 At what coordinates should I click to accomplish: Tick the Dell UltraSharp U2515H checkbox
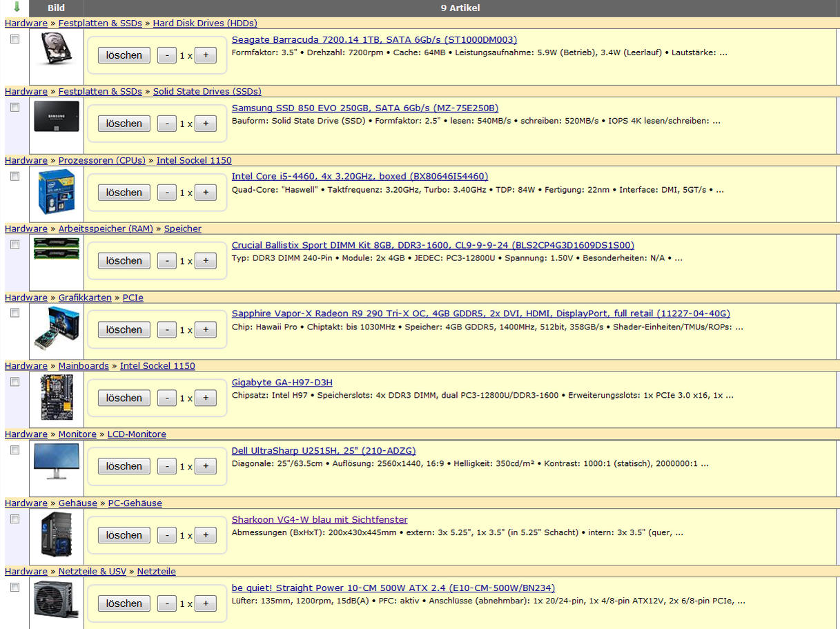pyautogui.click(x=15, y=450)
